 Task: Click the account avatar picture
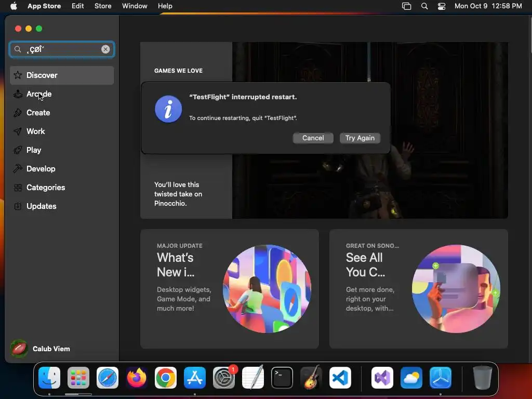[x=19, y=349]
